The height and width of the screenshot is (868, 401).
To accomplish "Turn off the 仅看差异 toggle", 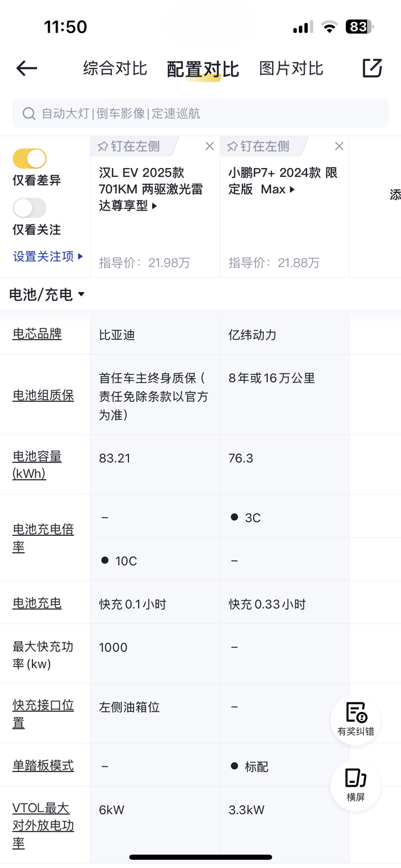I will point(29,159).
